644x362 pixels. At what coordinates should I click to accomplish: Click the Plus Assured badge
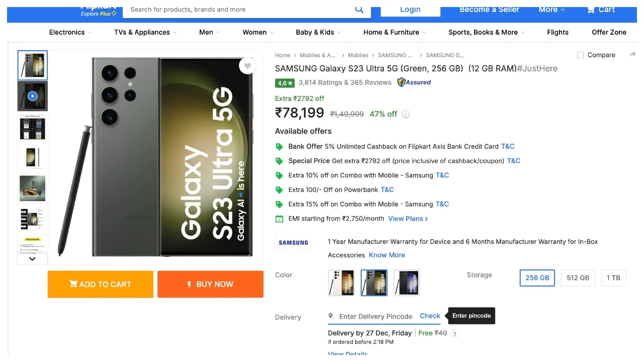(x=414, y=82)
